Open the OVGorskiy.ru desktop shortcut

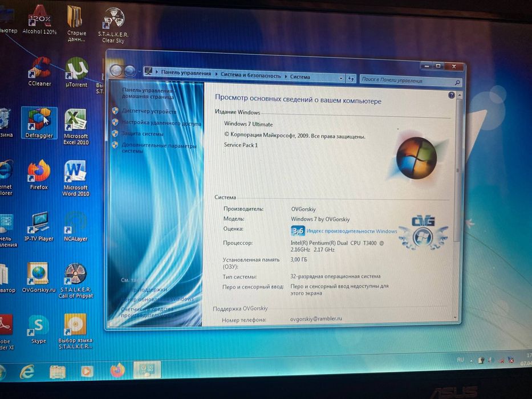click(x=39, y=278)
